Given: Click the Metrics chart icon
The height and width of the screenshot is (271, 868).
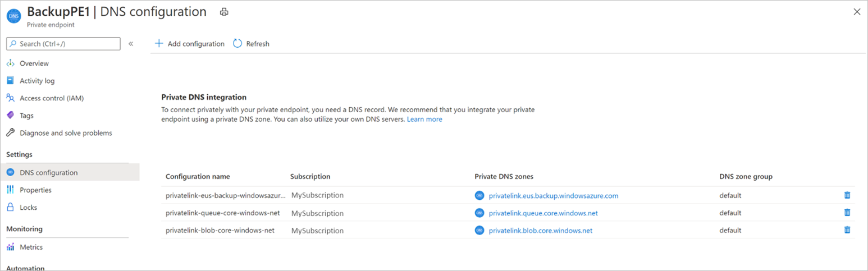Looking at the screenshot, I should pyautogui.click(x=10, y=247).
